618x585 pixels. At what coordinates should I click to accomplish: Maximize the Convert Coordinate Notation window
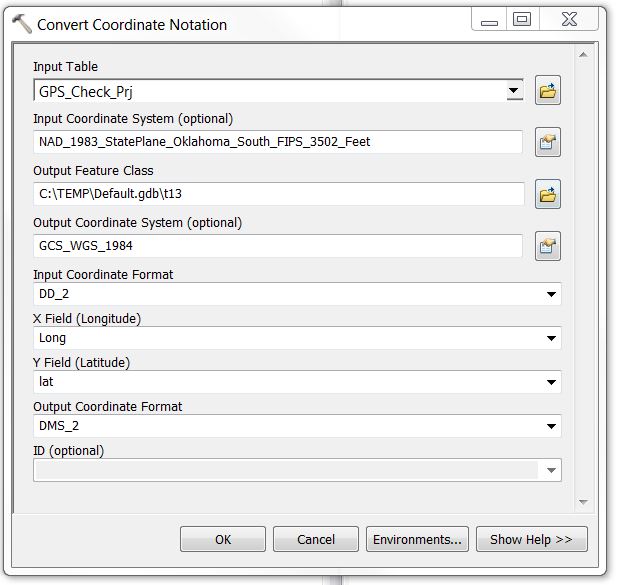521,18
